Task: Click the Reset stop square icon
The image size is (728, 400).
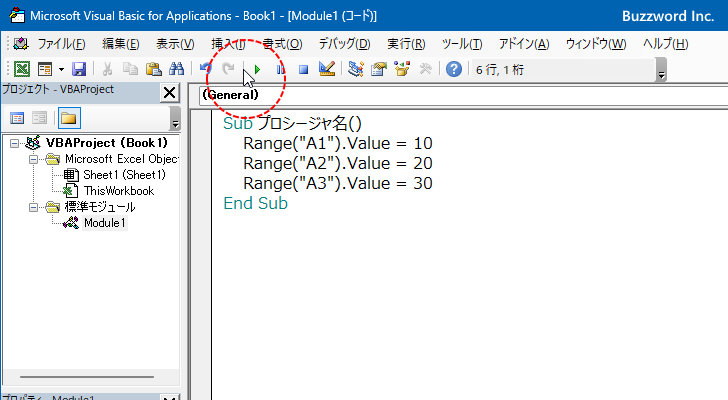Action: (303, 70)
